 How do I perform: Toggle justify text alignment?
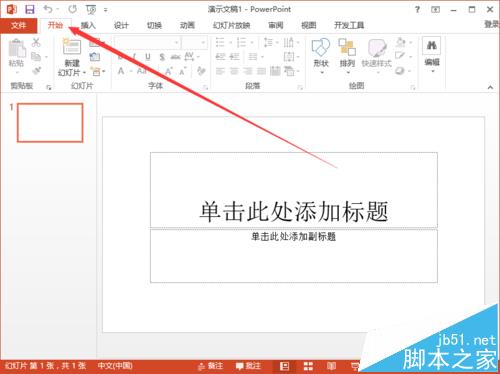(x=261, y=71)
